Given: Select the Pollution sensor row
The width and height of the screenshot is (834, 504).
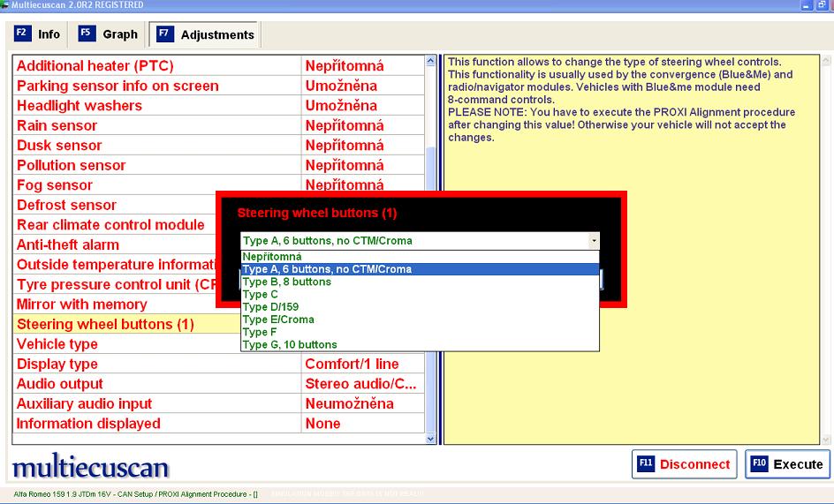Looking at the screenshot, I should [x=218, y=165].
